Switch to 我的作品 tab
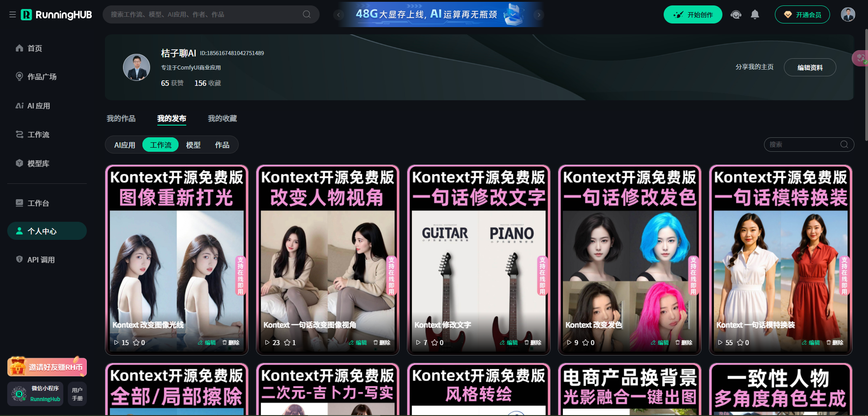The width and height of the screenshot is (868, 416). [x=121, y=118]
